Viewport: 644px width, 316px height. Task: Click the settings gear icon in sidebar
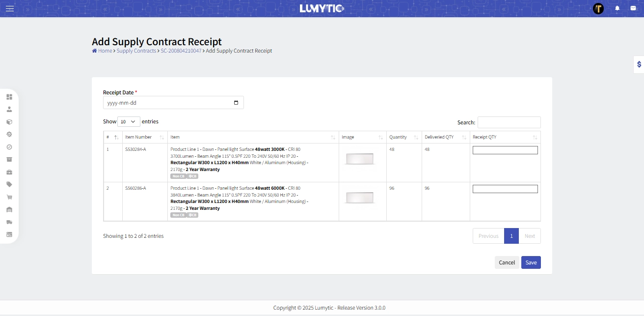(9, 134)
